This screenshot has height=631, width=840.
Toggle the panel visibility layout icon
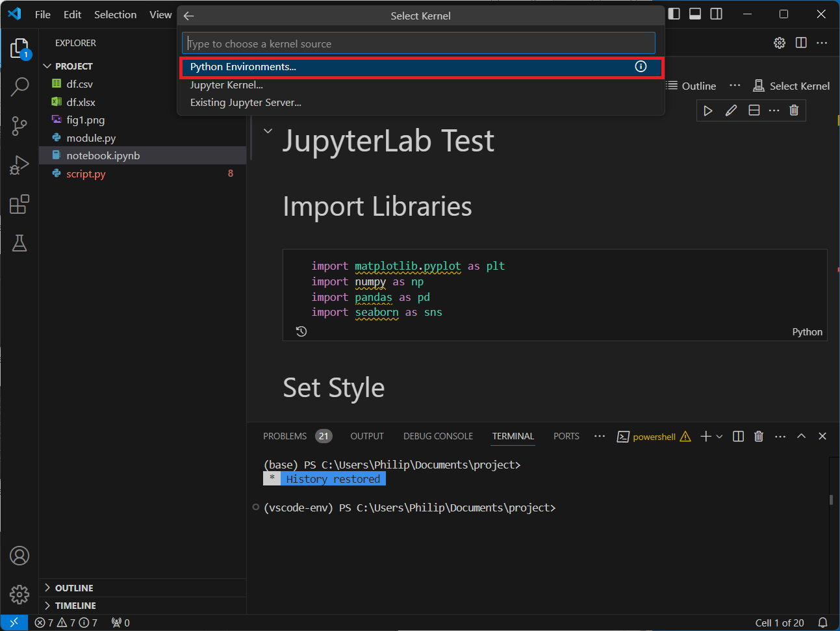point(695,14)
